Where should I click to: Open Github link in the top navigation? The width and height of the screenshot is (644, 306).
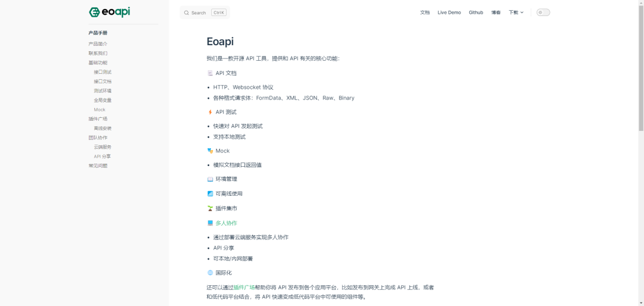(x=476, y=13)
